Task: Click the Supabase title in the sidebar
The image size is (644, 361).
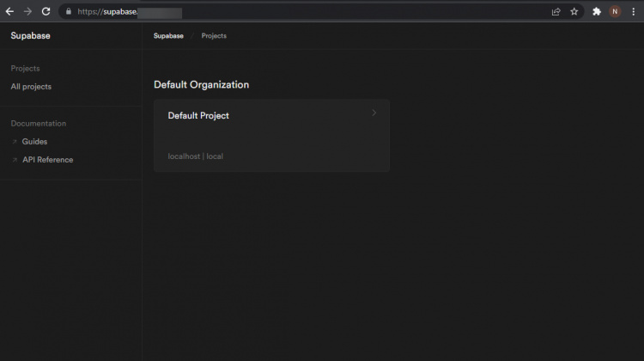Action: (x=30, y=36)
